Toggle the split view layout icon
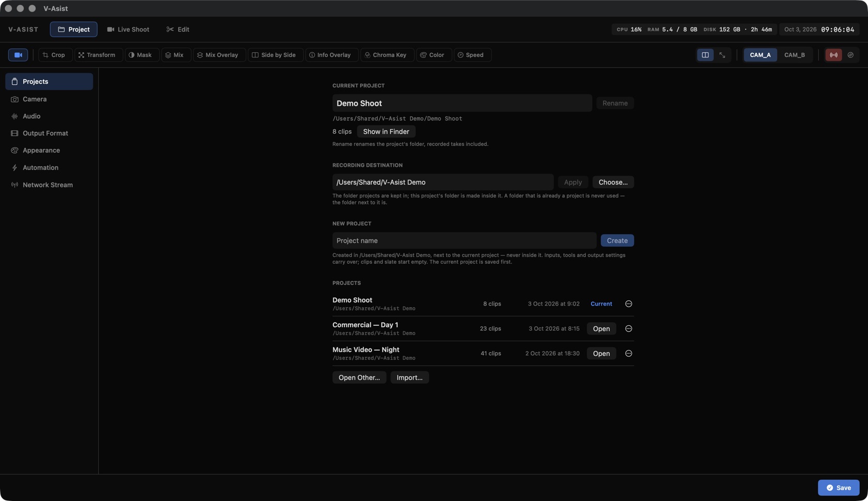 coord(705,55)
